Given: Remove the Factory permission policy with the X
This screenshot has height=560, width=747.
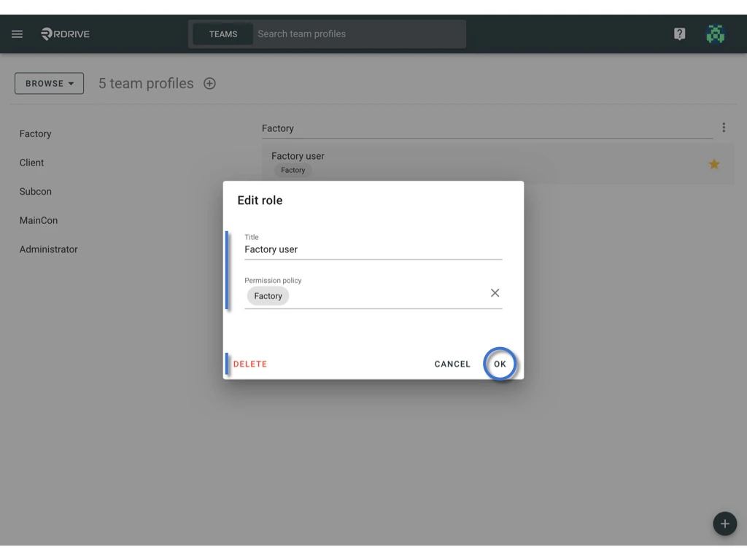Looking at the screenshot, I should click(x=495, y=292).
